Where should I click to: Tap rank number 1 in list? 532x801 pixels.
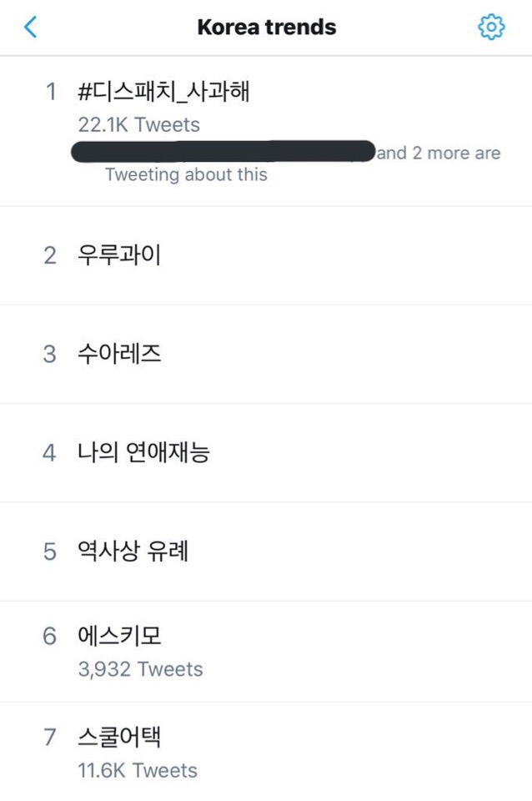(51, 92)
